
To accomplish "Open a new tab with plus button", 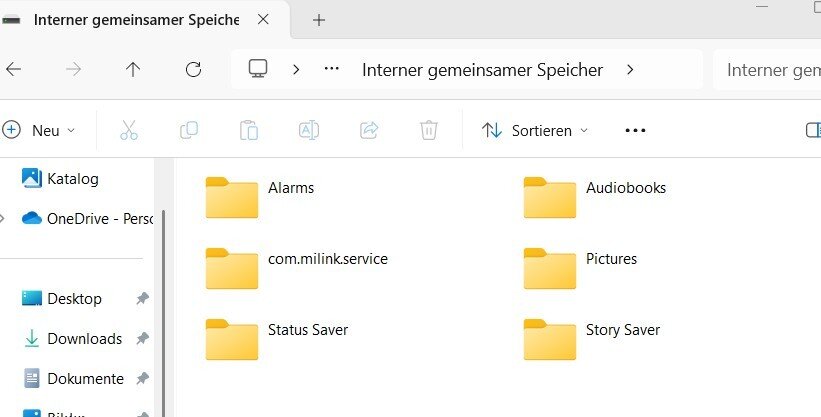I will pyautogui.click(x=319, y=20).
